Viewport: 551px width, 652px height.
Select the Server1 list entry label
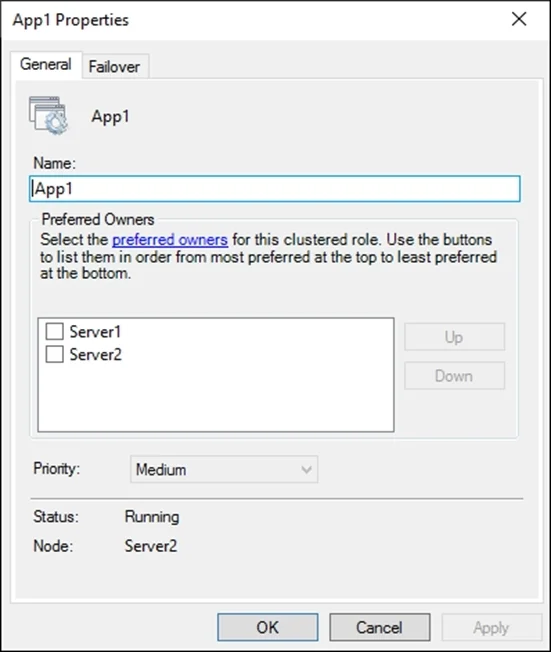click(95, 332)
